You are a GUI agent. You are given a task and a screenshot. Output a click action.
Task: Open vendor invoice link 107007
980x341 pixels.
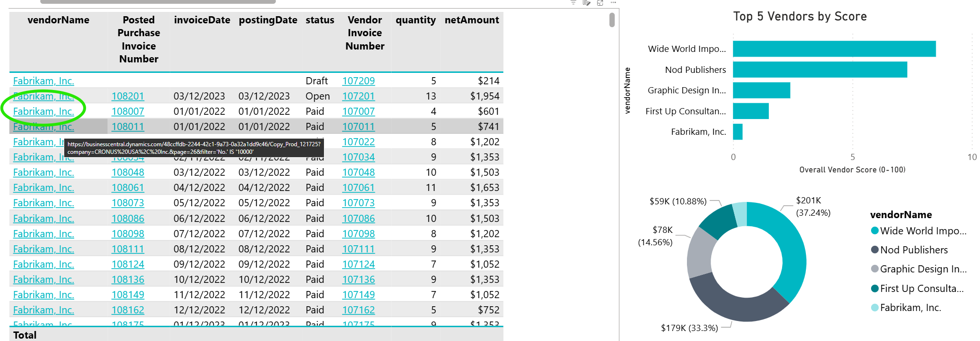click(358, 111)
